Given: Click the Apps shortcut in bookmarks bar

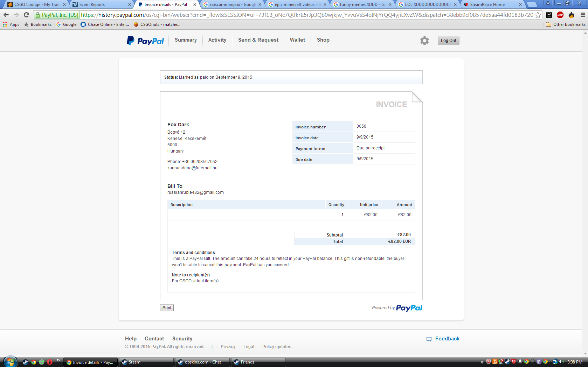Looking at the screenshot, I should (11, 24).
